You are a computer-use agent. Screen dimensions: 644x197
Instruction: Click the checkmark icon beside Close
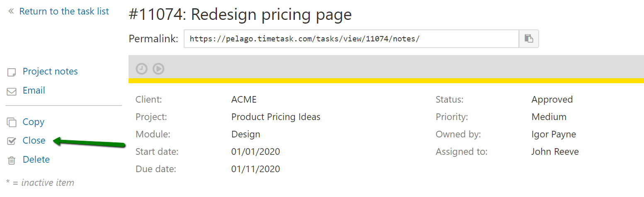pos(12,141)
